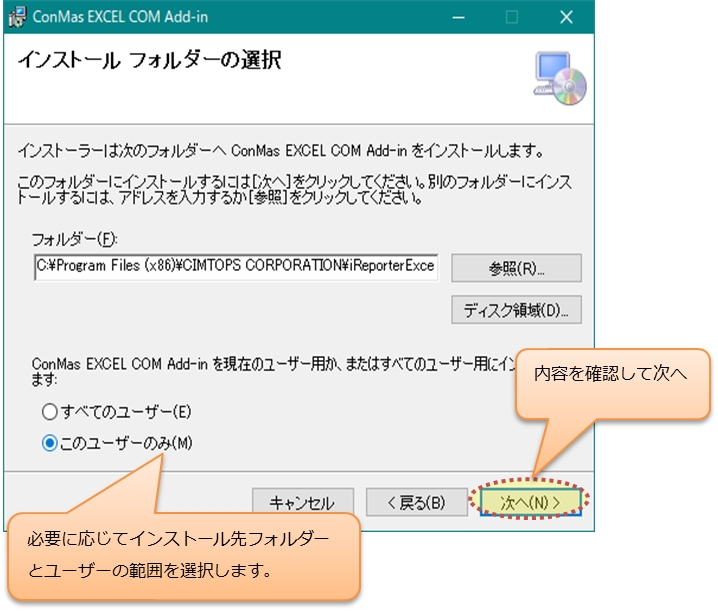Click the インストーラーは次のフォルダーへ description line
This screenshot has width=718, height=611.
[280, 152]
